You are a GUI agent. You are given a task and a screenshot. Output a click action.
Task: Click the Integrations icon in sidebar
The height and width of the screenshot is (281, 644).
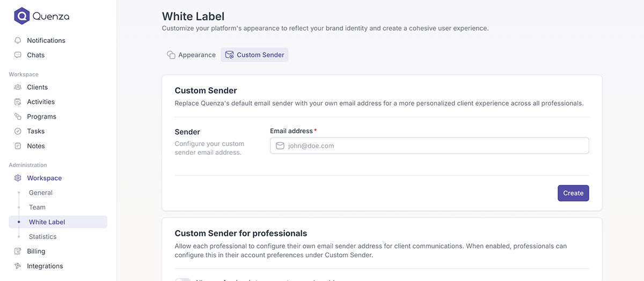pyautogui.click(x=18, y=266)
